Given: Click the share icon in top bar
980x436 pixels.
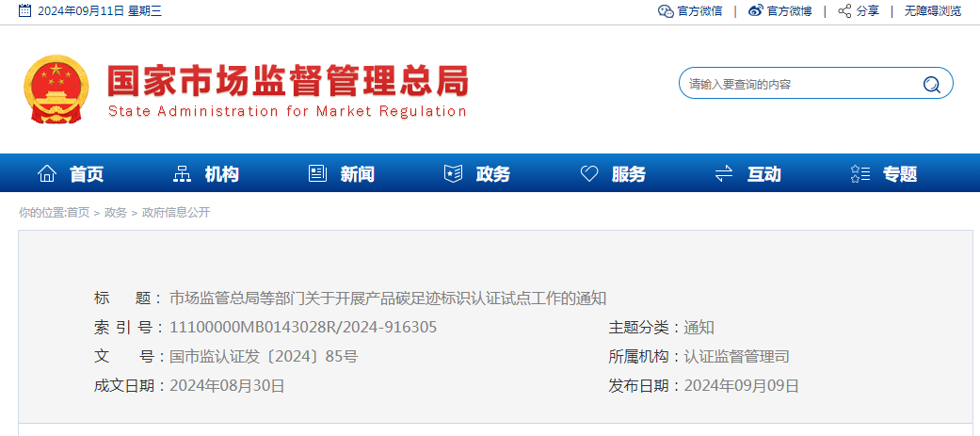Looking at the screenshot, I should [x=845, y=10].
